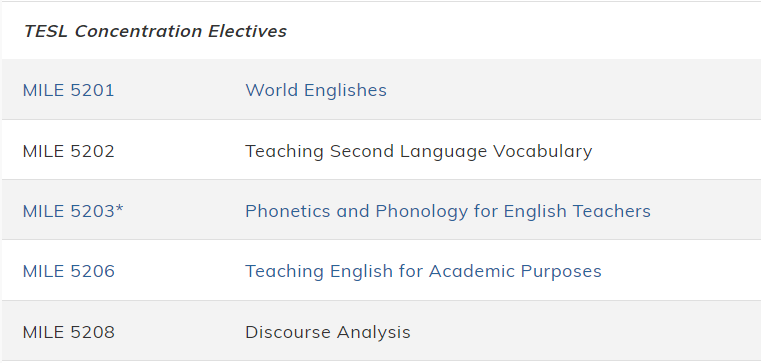Open Phonetics and Phonology for English Teachers
761x363 pixels.
[448, 211]
